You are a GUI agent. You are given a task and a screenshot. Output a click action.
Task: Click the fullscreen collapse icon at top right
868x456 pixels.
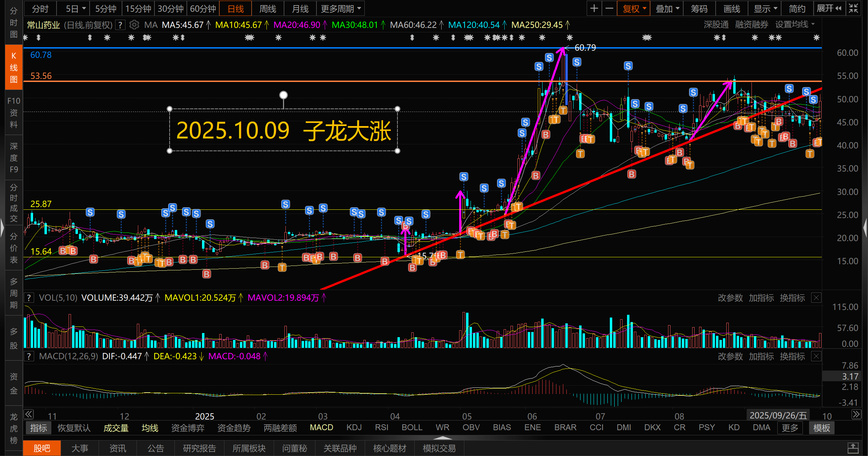click(x=854, y=8)
